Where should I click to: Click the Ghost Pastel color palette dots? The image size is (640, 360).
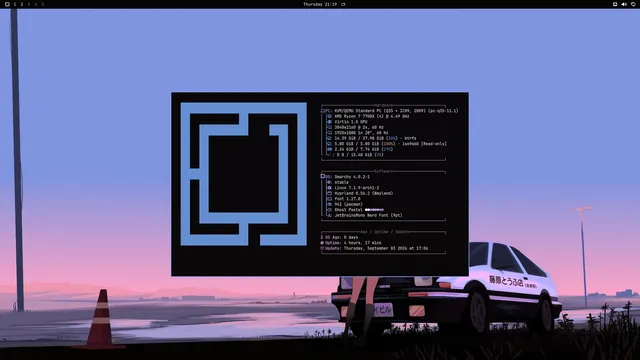coord(374,210)
